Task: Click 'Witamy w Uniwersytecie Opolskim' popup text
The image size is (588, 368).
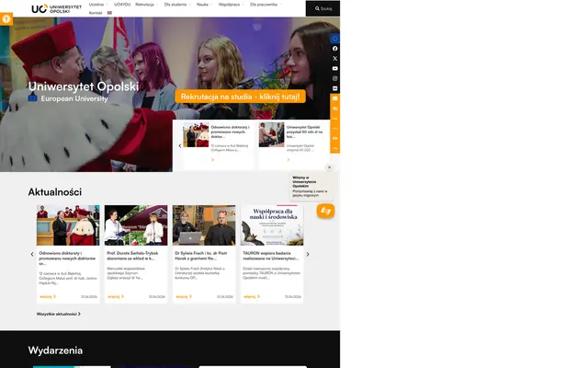Action: 304,182
